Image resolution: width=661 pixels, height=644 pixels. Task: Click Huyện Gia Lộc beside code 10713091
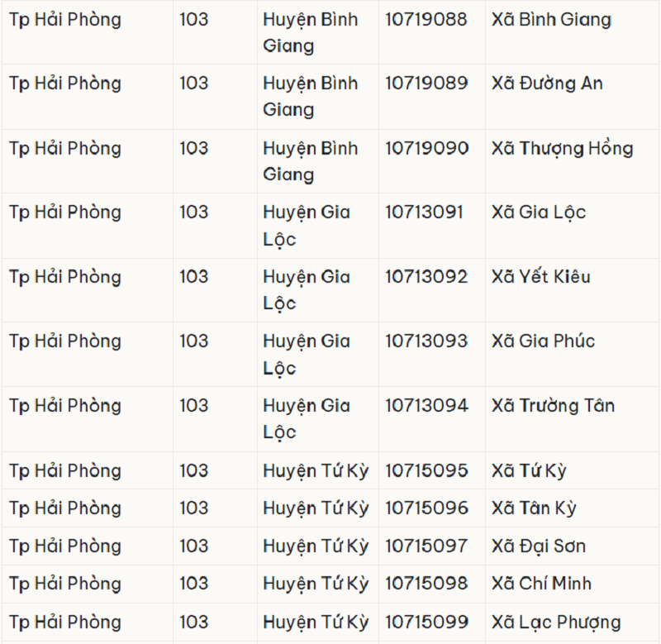tap(318, 226)
